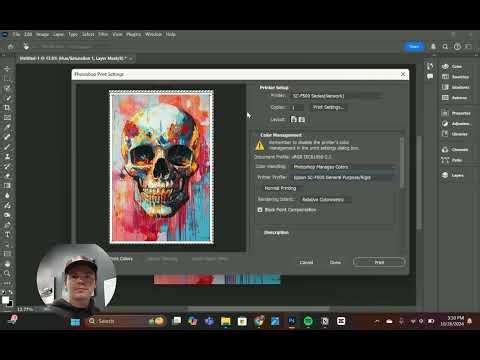This screenshot has height=360, width=480.
Task: Select the Zoom tool
Action: pyautogui.click(x=7, y=273)
